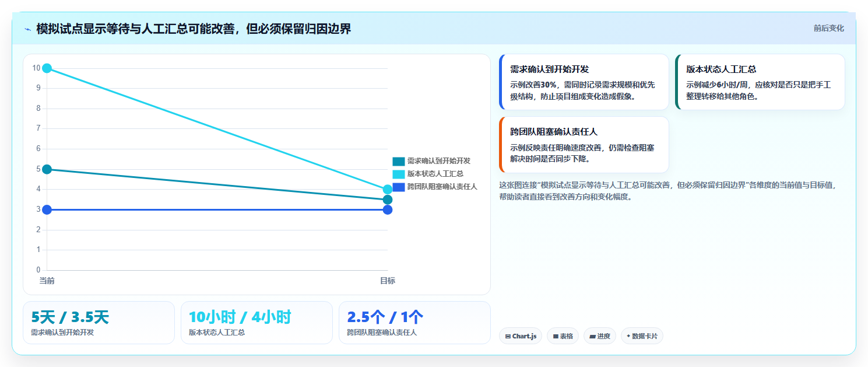868x367 pixels.
Task: Select the data point at value 10 on 当前
Action: (47, 68)
